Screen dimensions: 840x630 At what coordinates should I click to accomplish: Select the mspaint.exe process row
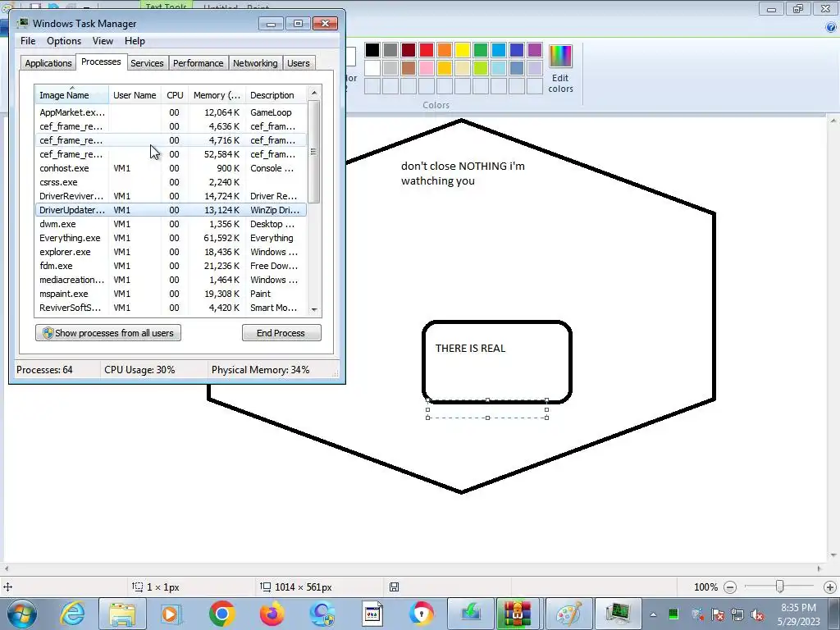(x=171, y=294)
